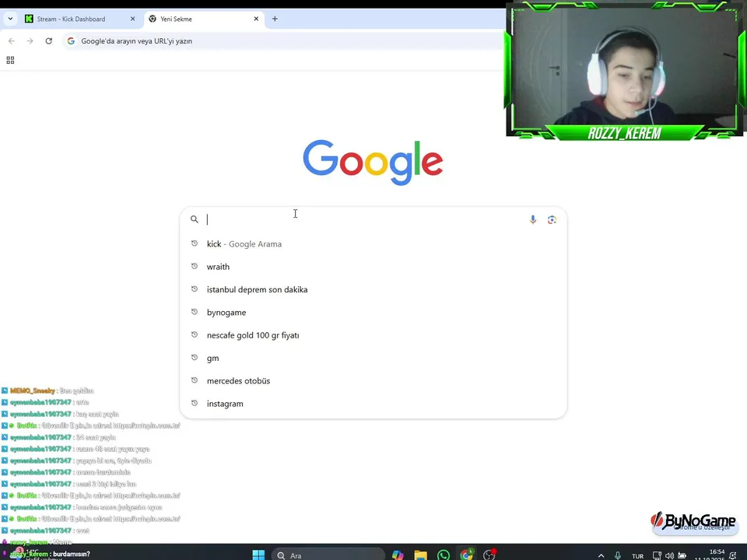Close the Stream - Kick Dashboard tab
Image resolution: width=747 pixels, height=560 pixels.
pos(132,19)
